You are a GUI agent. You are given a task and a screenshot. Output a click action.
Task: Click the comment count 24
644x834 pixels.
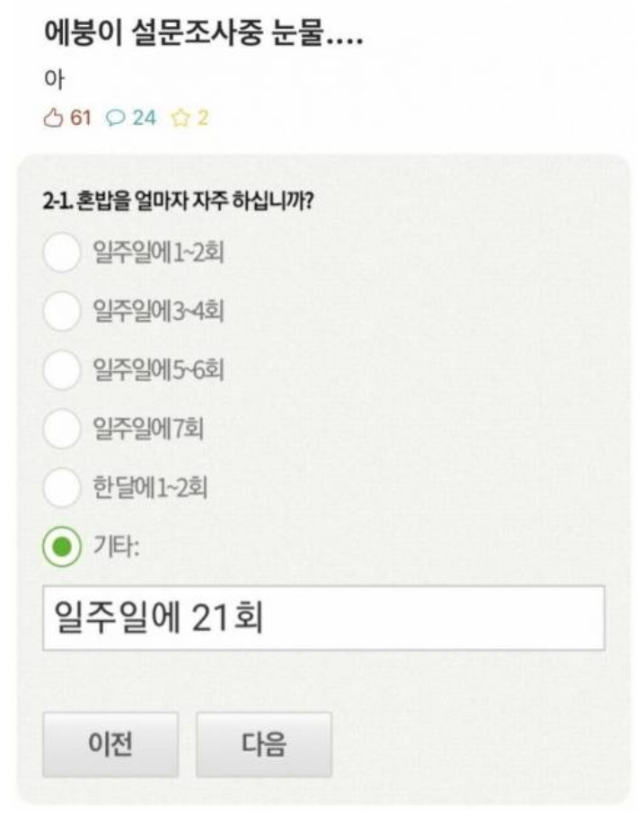click(145, 119)
